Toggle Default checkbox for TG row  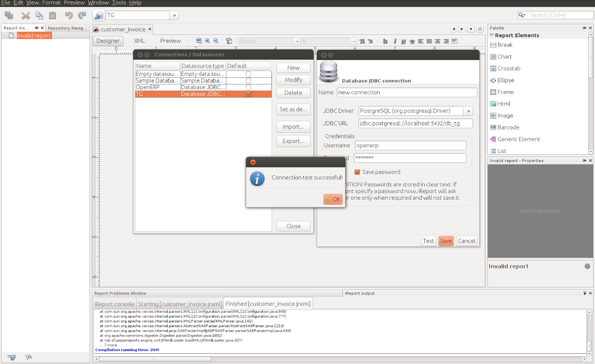pyautogui.click(x=248, y=94)
